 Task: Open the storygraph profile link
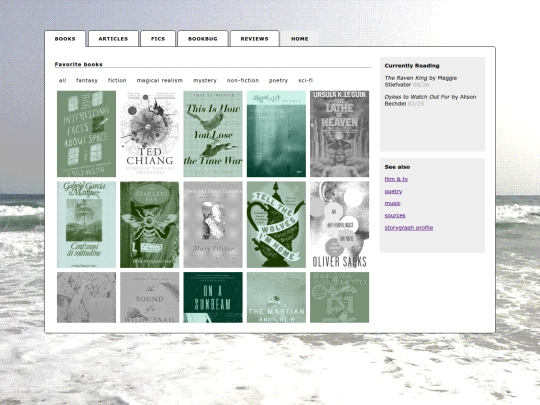[x=409, y=228]
